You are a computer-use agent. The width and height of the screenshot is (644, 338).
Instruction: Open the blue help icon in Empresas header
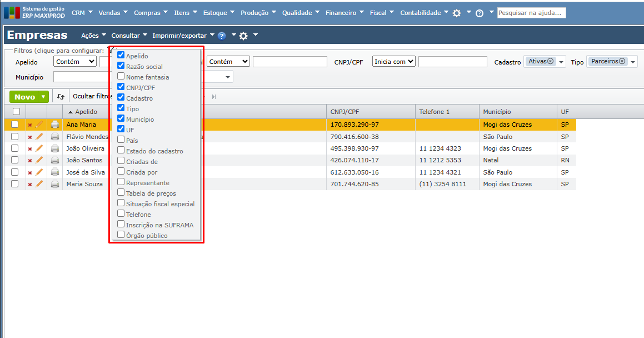[222, 36]
